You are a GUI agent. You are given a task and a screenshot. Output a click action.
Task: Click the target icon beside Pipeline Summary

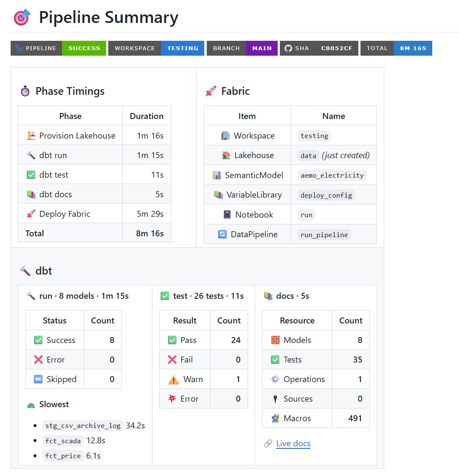pos(22,17)
